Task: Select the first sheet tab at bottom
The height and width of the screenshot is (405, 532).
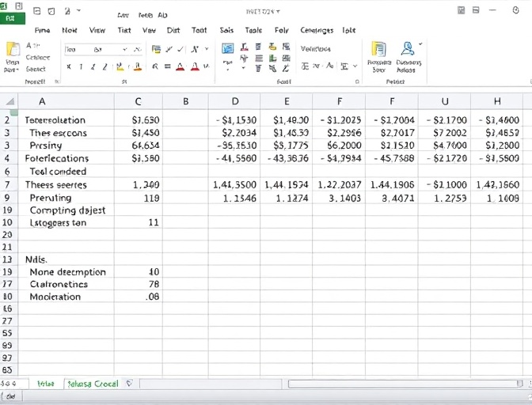Action: point(46,384)
